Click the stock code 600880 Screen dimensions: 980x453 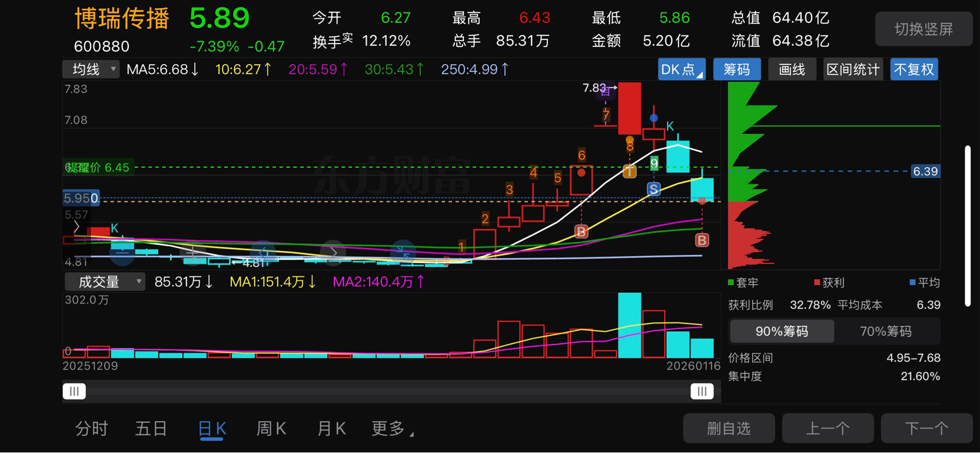click(x=102, y=46)
